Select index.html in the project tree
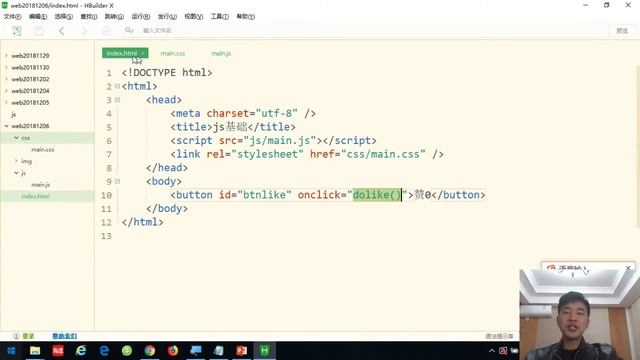This screenshot has width=640, height=360. (35, 196)
